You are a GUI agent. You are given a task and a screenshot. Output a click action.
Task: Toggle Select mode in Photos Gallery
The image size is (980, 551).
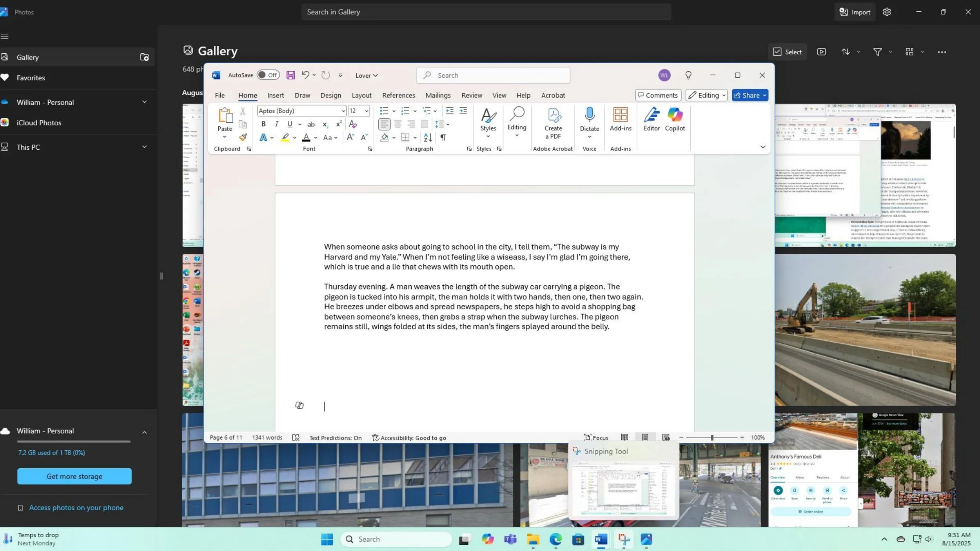point(787,52)
